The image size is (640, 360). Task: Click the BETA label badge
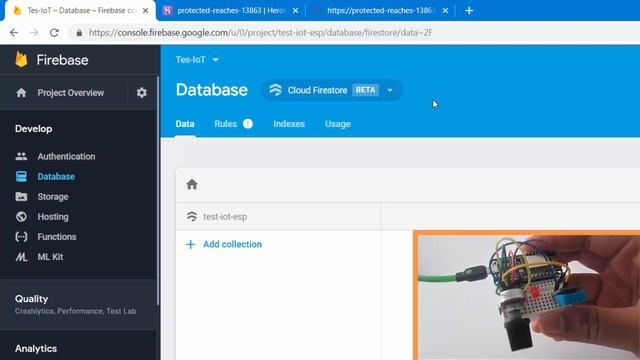[365, 90]
